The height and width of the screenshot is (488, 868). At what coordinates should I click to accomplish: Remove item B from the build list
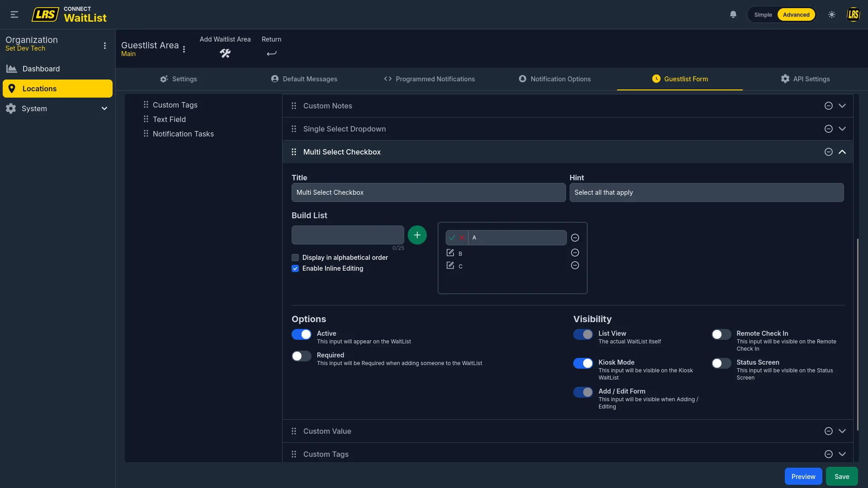(575, 253)
